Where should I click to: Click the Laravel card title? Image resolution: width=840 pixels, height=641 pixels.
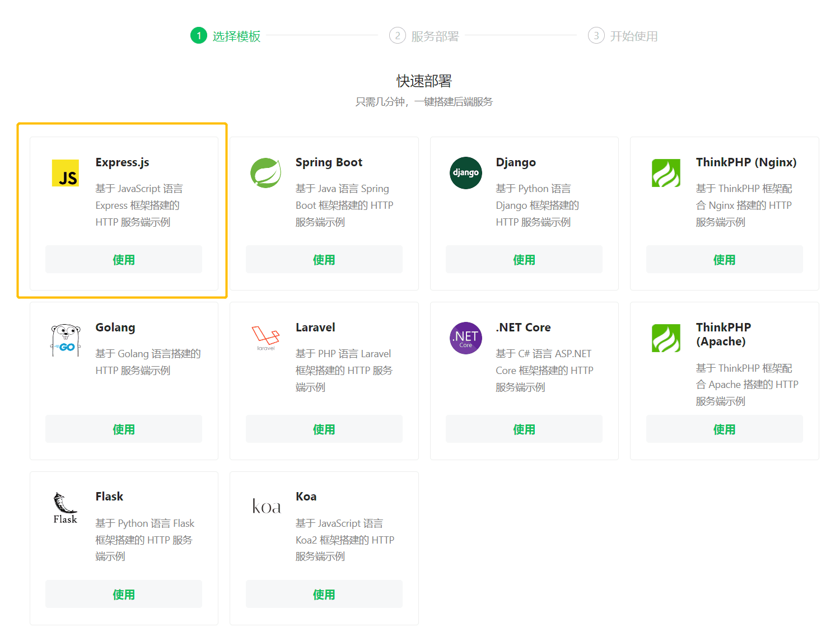click(315, 327)
